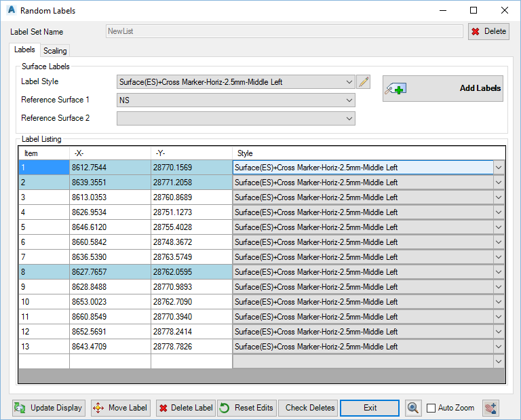Click the zoom magnifier icon

point(412,408)
